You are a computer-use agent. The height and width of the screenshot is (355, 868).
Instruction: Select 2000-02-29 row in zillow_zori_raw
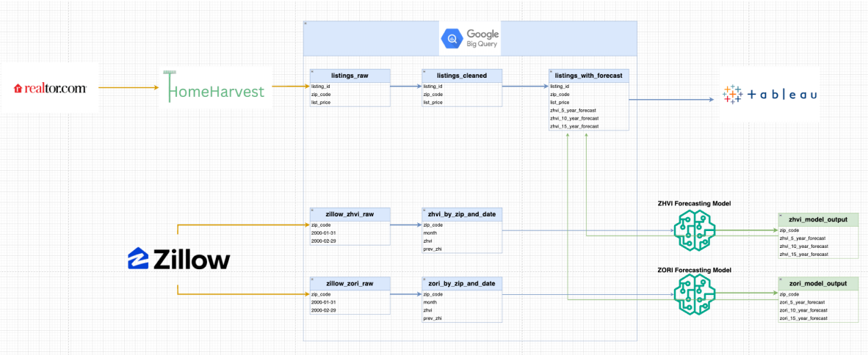[350, 310]
